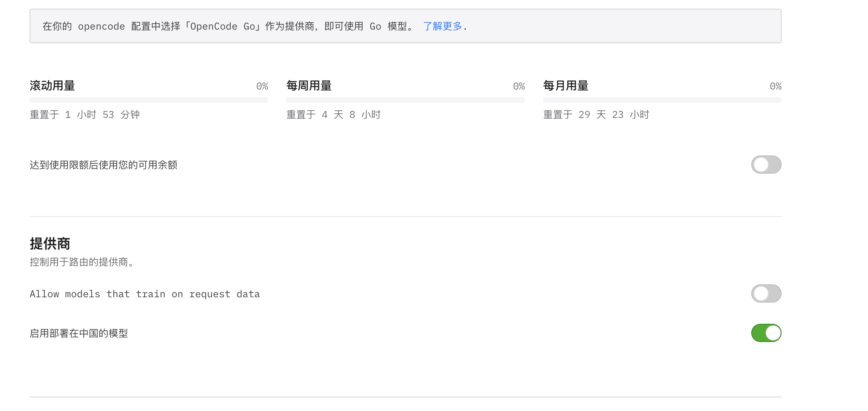Click the 每周用量 progress bar

tap(406, 100)
